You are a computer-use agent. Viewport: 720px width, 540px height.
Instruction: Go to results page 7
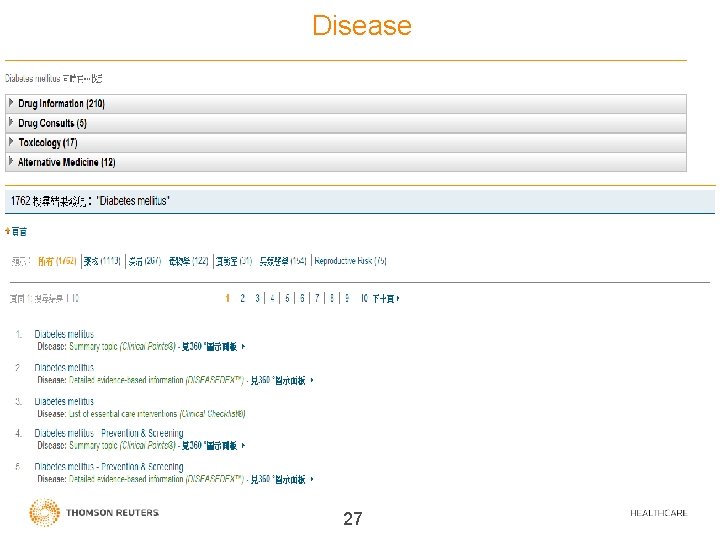[317, 298]
